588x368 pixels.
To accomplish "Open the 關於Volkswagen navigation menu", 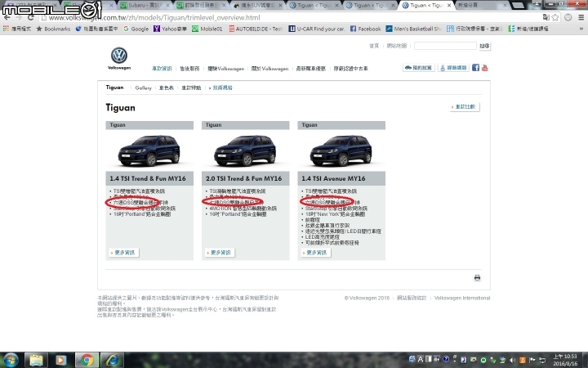I will tap(269, 69).
